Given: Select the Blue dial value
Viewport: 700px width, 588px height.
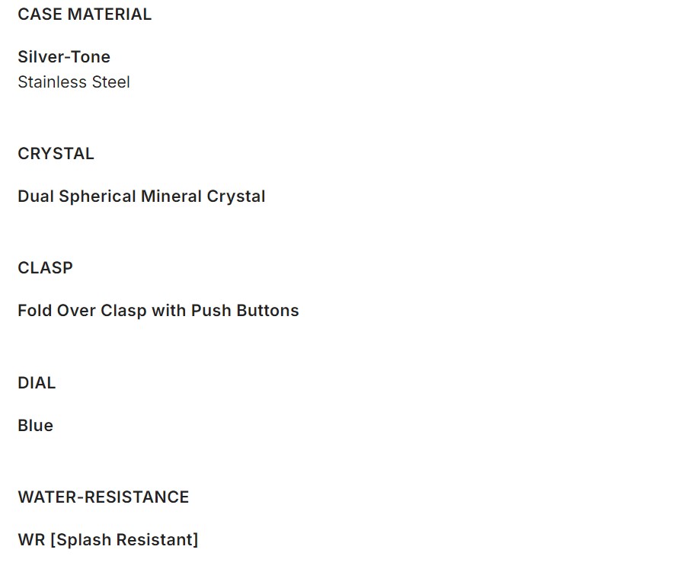Looking at the screenshot, I should point(36,426).
